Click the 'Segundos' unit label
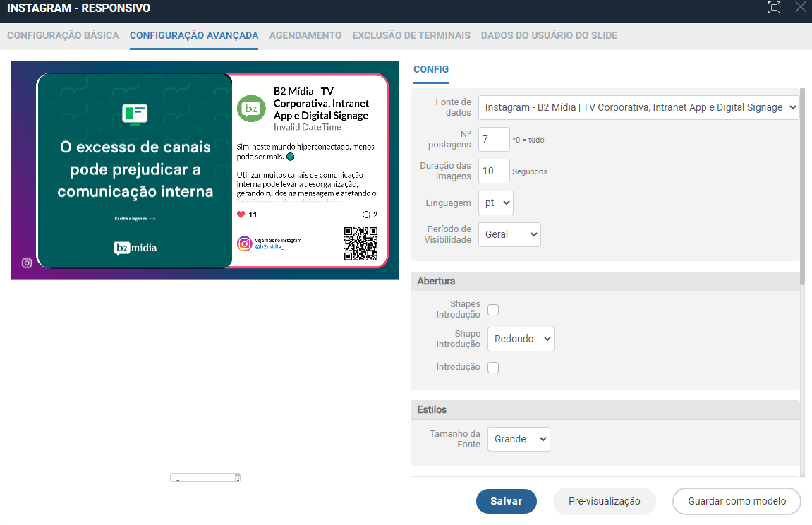 click(x=530, y=171)
